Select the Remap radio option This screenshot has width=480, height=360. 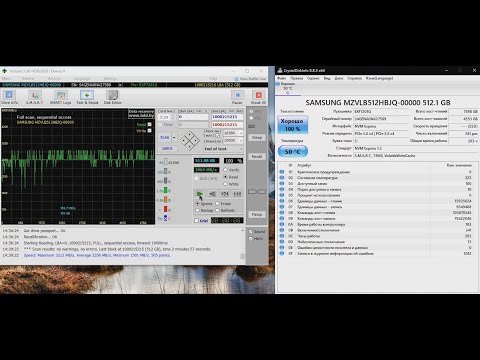click(197, 210)
